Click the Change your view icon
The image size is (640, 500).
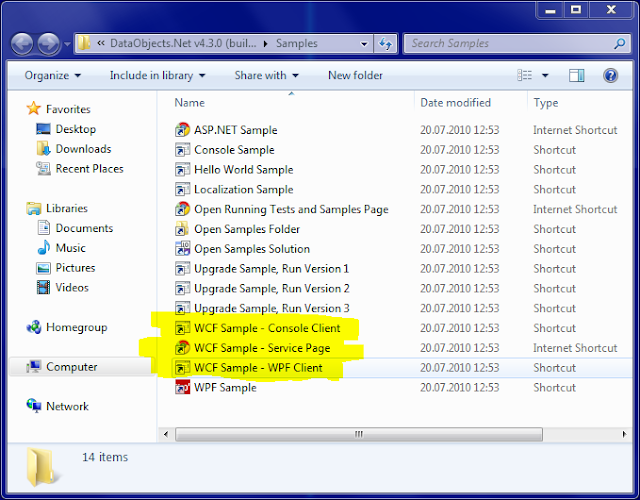(x=524, y=76)
